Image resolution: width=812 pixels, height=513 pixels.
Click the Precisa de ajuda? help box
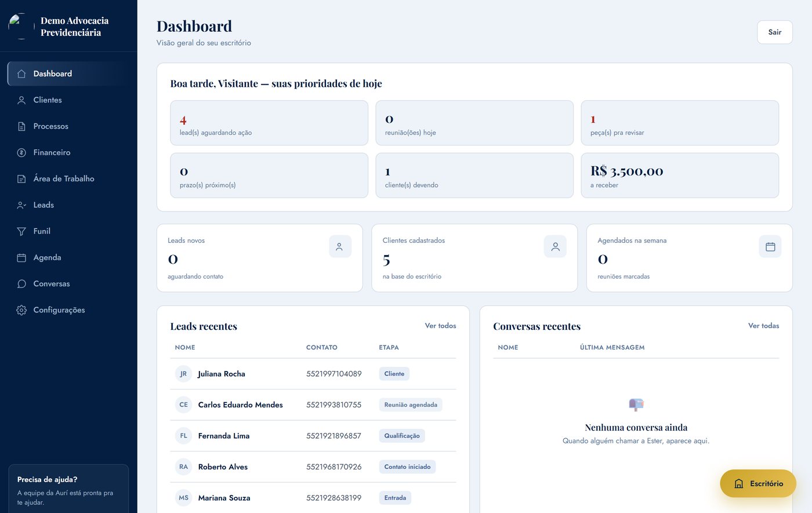click(x=68, y=489)
